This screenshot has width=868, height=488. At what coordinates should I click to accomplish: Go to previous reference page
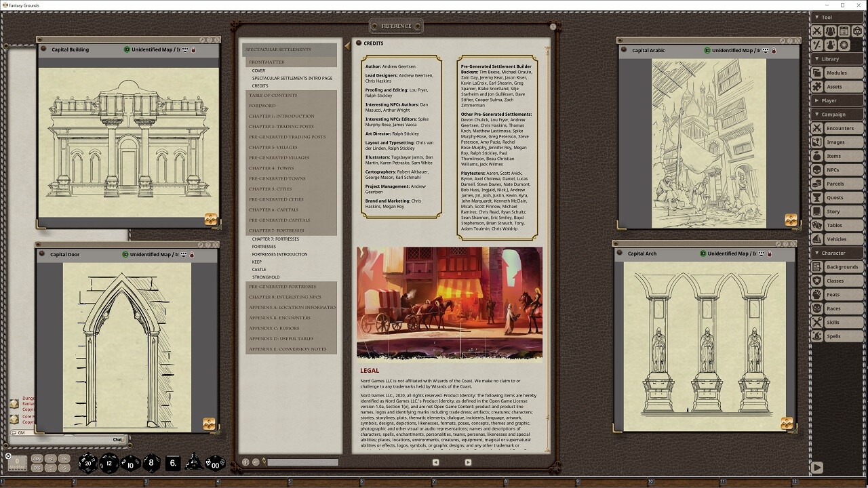pos(435,462)
